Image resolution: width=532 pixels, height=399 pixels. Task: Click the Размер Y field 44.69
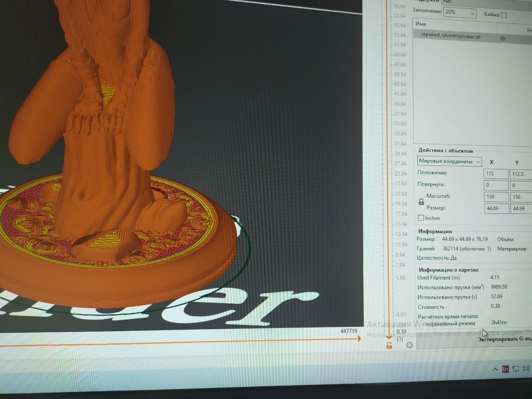(521, 209)
